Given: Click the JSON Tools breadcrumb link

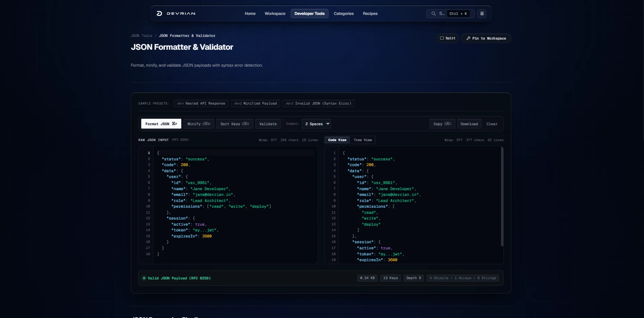Looking at the screenshot, I should pyautogui.click(x=142, y=36).
